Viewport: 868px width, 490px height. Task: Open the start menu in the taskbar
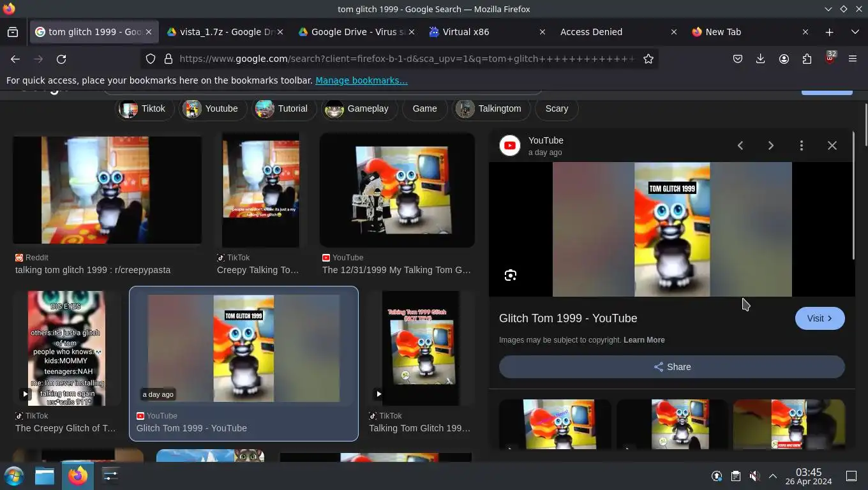tap(13, 475)
